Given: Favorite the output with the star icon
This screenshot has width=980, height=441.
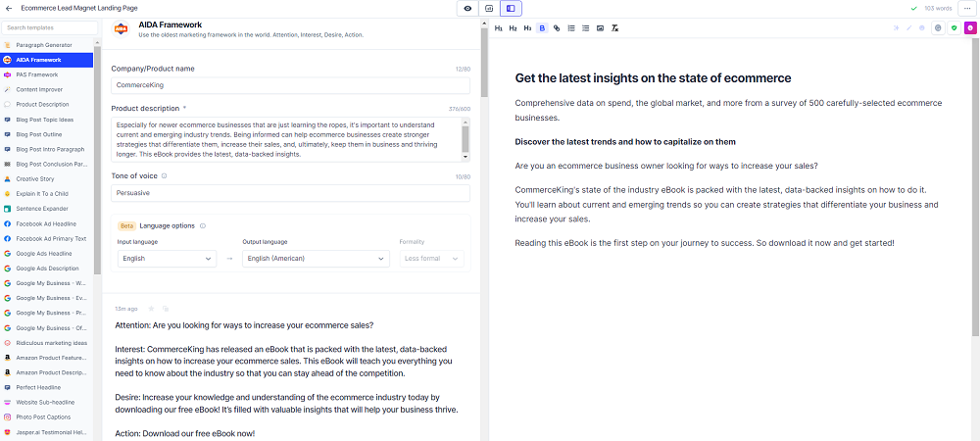Looking at the screenshot, I should (x=151, y=309).
